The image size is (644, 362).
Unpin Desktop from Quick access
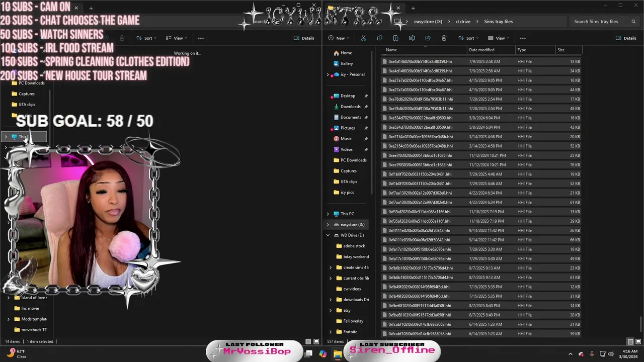click(x=366, y=96)
